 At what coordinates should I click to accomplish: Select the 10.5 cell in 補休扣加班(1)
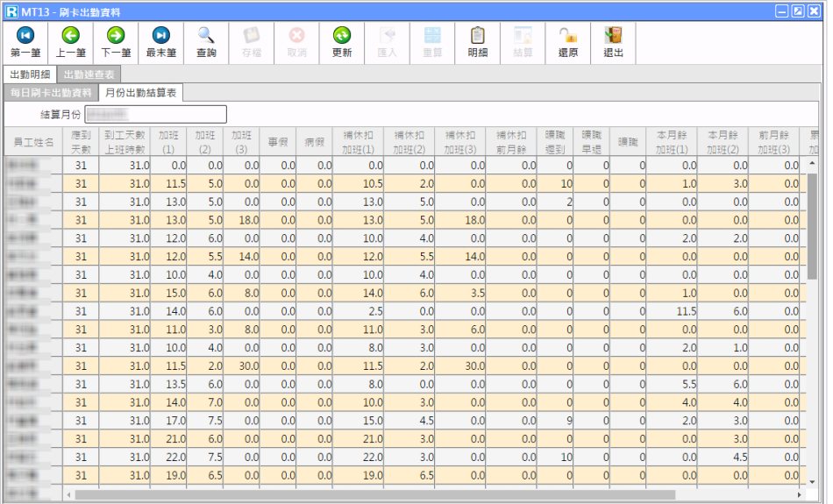coord(358,184)
